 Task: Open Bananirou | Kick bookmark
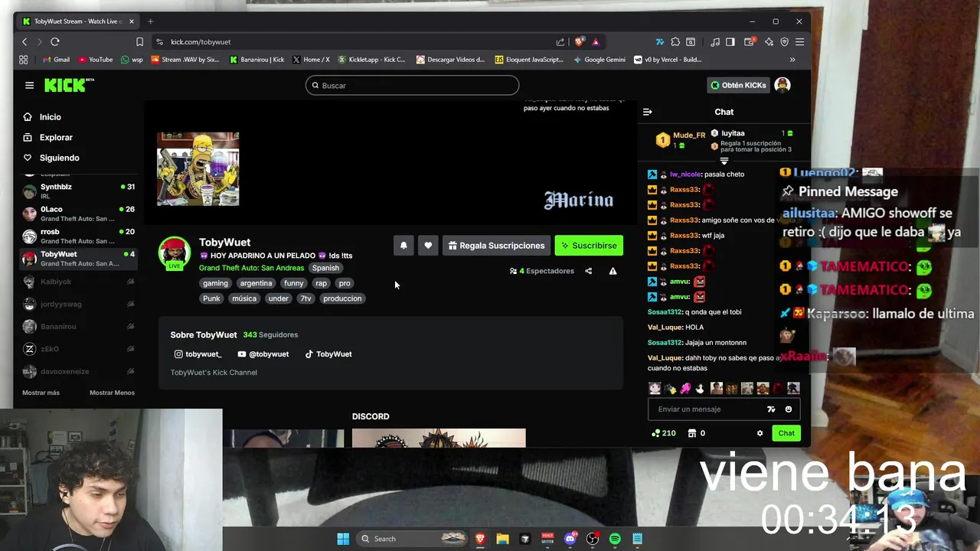[257, 60]
